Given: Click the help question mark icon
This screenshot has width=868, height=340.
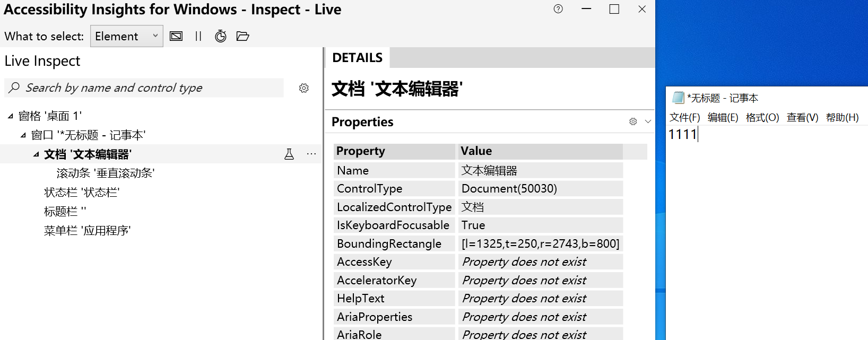Looking at the screenshot, I should [558, 9].
